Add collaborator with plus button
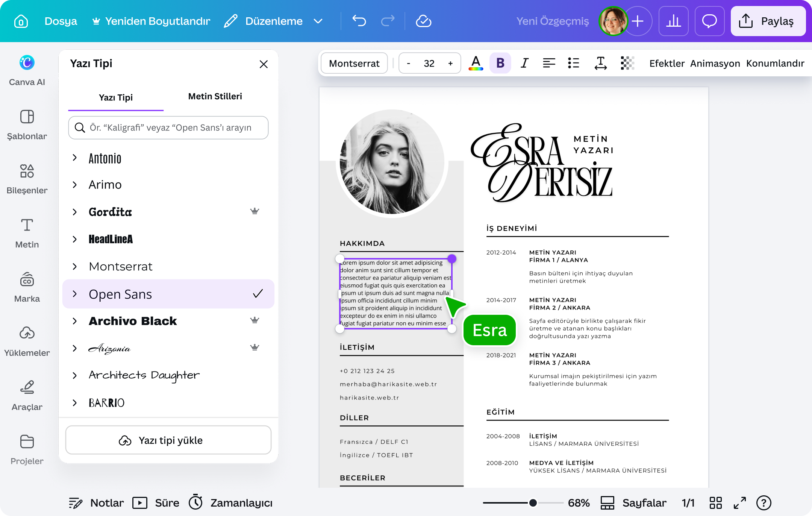The height and width of the screenshot is (516, 812). point(638,21)
